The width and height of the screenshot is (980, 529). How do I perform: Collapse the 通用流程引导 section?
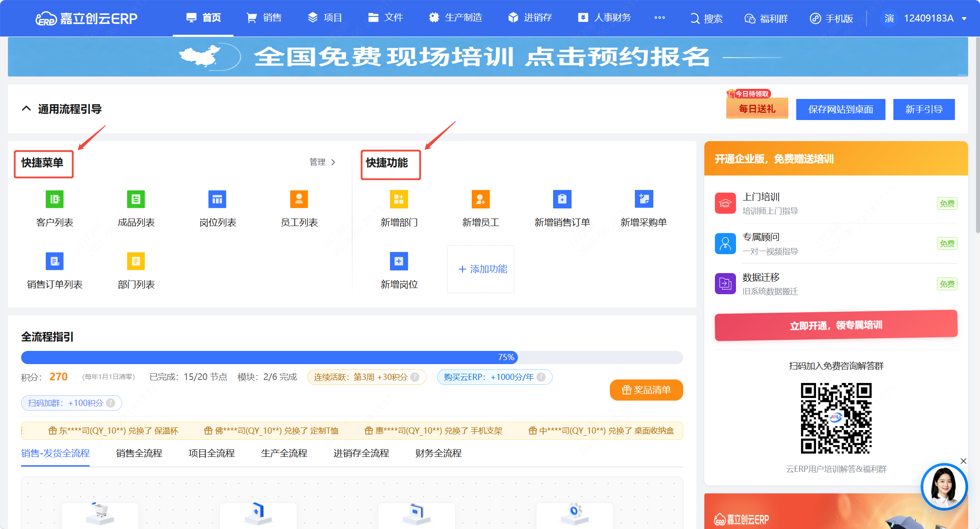26,109
